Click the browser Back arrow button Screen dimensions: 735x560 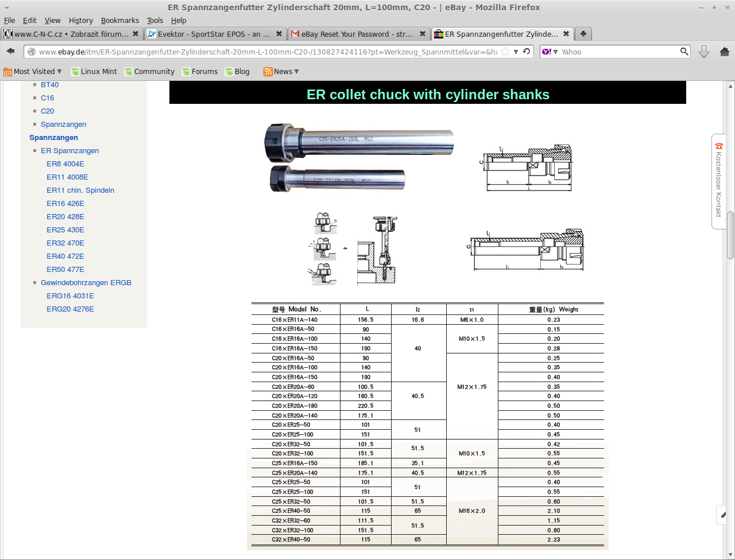[x=10, y=52]
